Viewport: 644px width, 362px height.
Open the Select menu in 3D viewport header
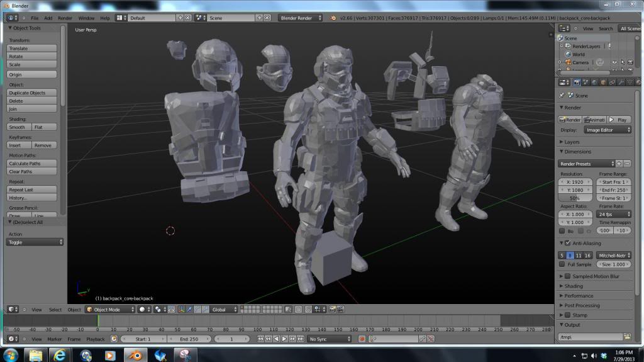(55, 310)
